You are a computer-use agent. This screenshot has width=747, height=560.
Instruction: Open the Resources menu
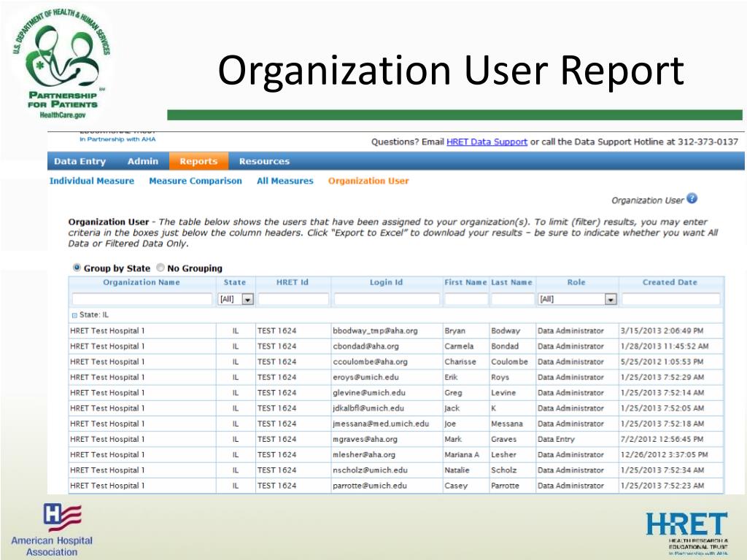[x=264, y=161]
